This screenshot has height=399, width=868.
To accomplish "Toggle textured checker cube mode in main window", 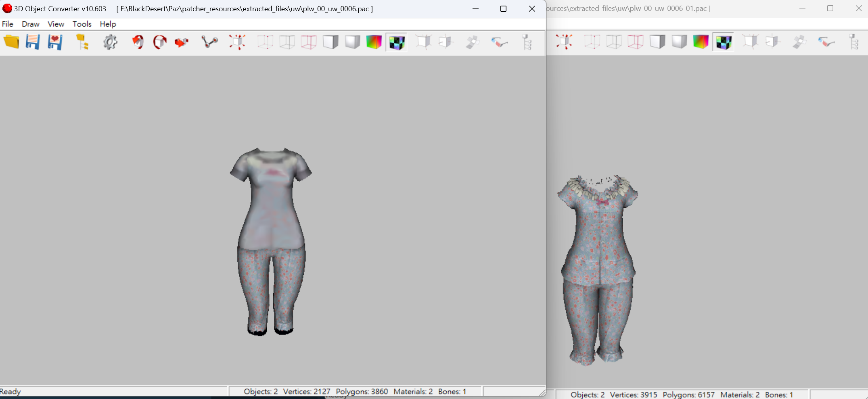I will [396, 42].
